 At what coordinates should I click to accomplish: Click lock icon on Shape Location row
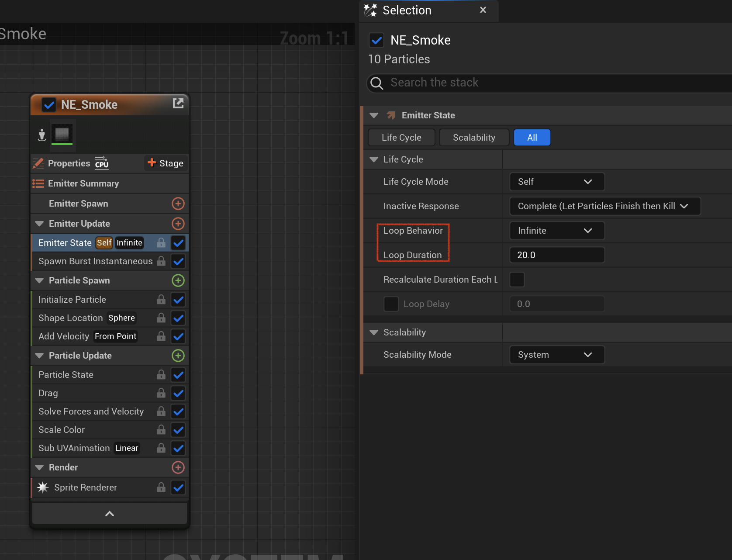161,318
